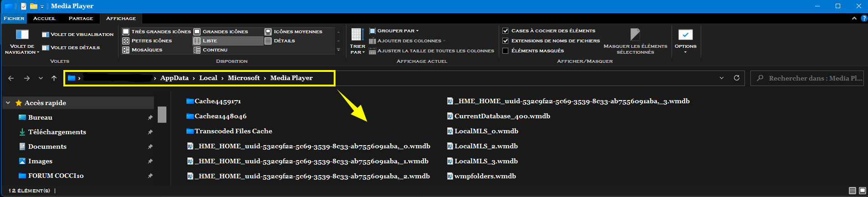Screen dimensions: 868x197
Task: Select LocalMLS_0.wmdb file
Action: (x=482, y=131)
